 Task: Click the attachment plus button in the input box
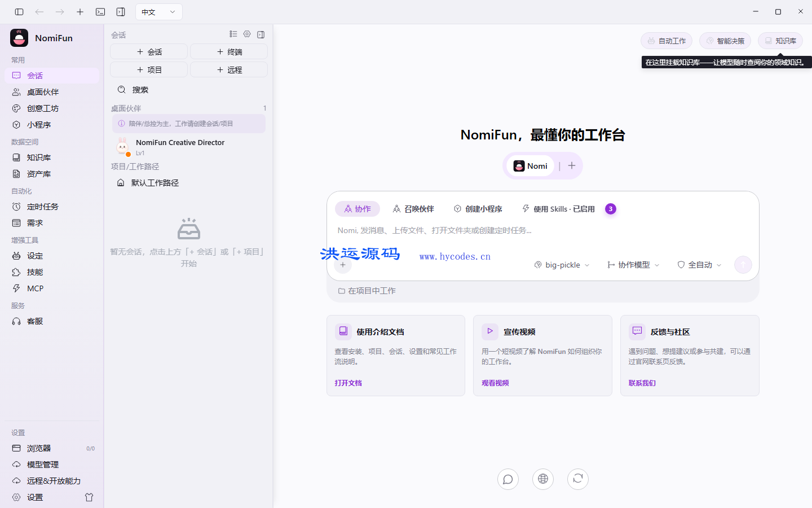click(343, 265)
